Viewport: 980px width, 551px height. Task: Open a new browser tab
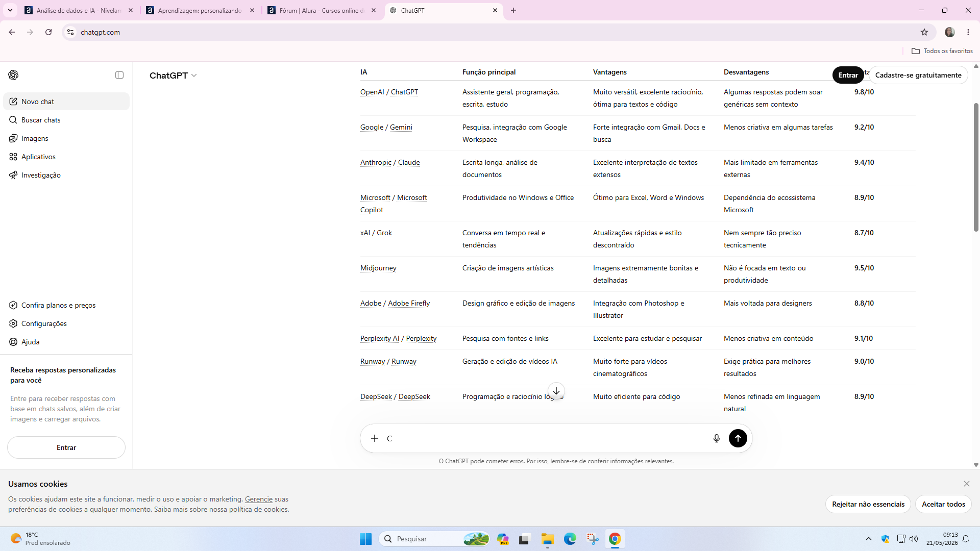tap(513, 10)
